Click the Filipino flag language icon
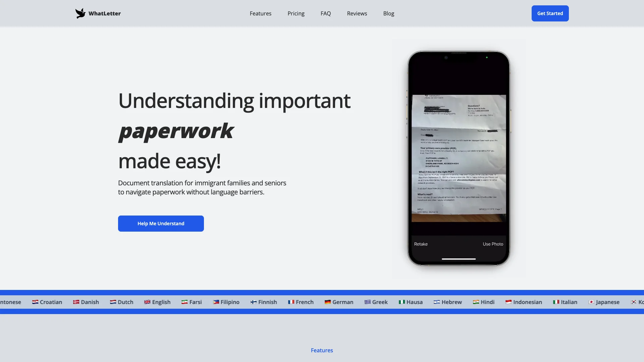The height and width of the screenshot is (362, 644). point(215,302)
